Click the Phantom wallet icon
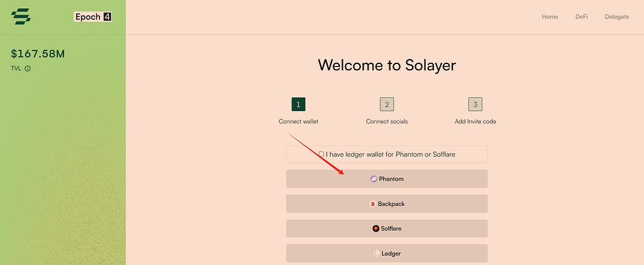Image resolution: width=644 pixels, height=265 pixels. (x=374, y=179)
